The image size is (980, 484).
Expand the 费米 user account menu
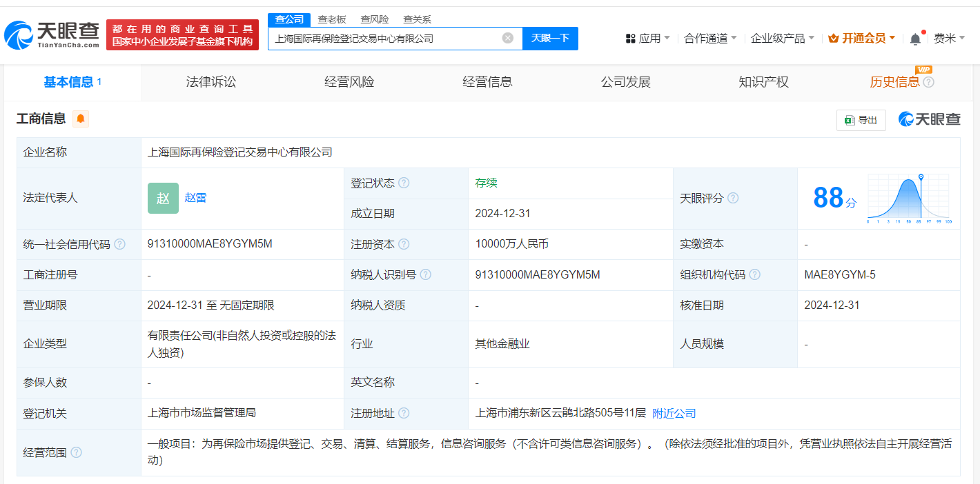[950, 38]
